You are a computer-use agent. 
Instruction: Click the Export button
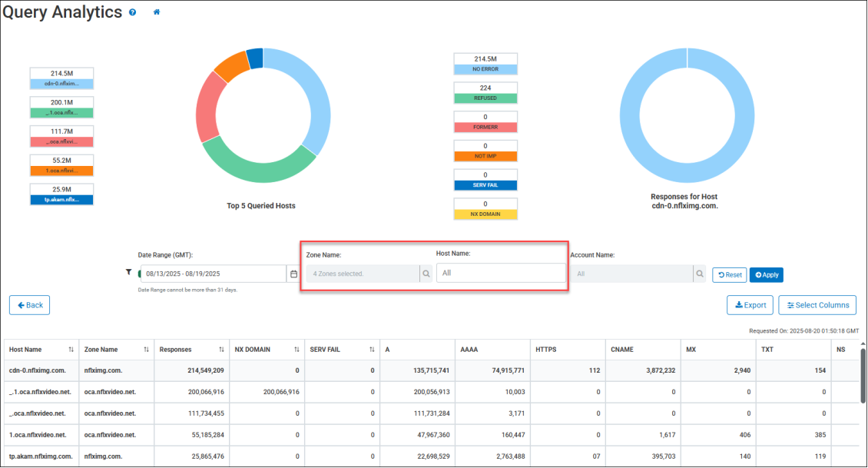750,305
